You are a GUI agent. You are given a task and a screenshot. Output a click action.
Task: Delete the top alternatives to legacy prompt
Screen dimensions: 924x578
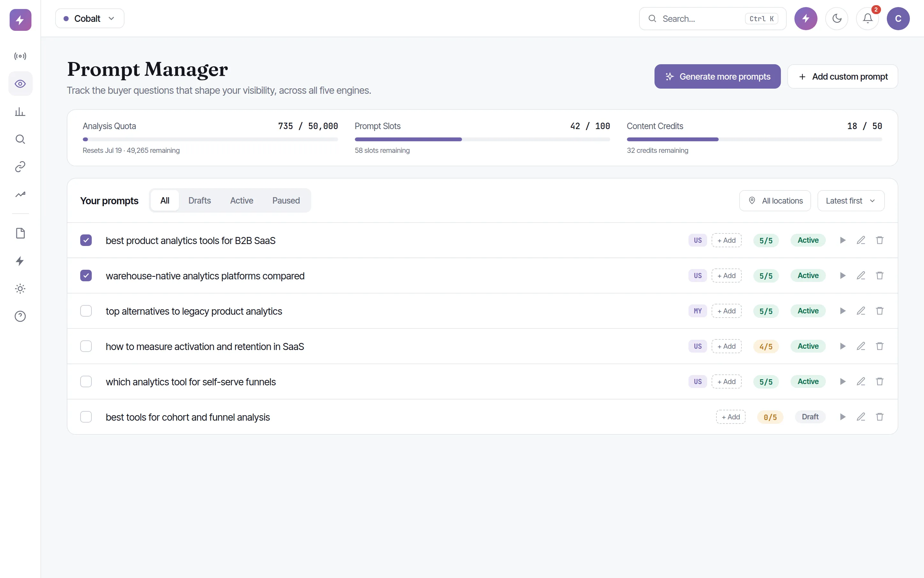tap(880, 311)
